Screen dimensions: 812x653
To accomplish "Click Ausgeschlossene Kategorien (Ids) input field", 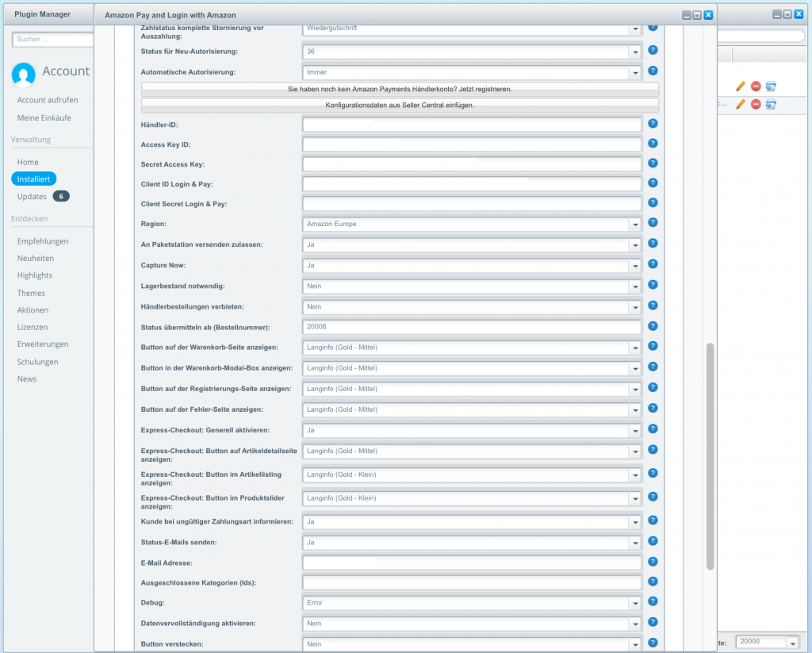I will click(472, 582).
